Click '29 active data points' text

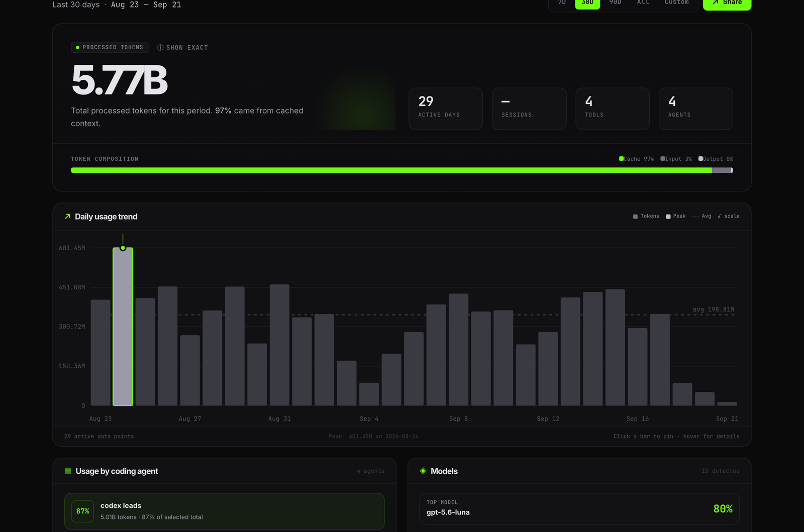tap(99, 437)
